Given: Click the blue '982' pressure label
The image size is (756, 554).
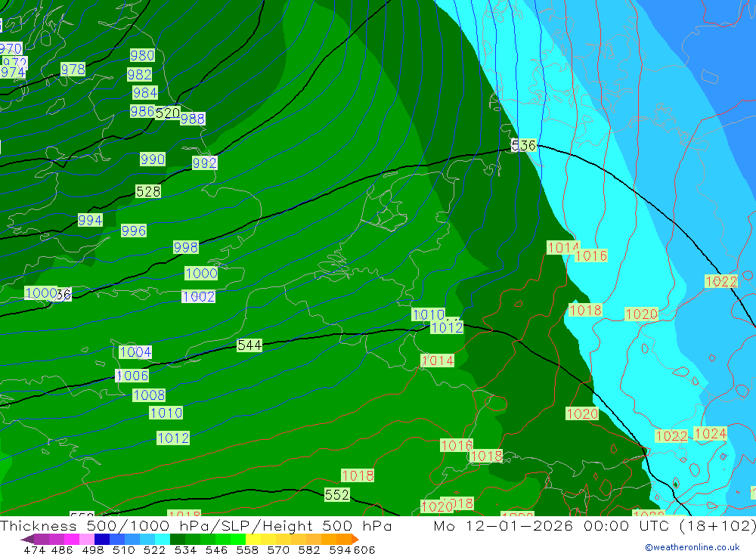Looking at the screenshot, I should tap(139, 75).
